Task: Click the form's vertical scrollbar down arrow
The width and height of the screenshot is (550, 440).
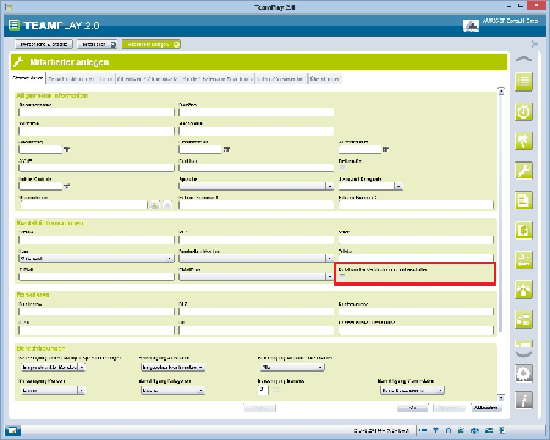Action: (x=501, y=398)
